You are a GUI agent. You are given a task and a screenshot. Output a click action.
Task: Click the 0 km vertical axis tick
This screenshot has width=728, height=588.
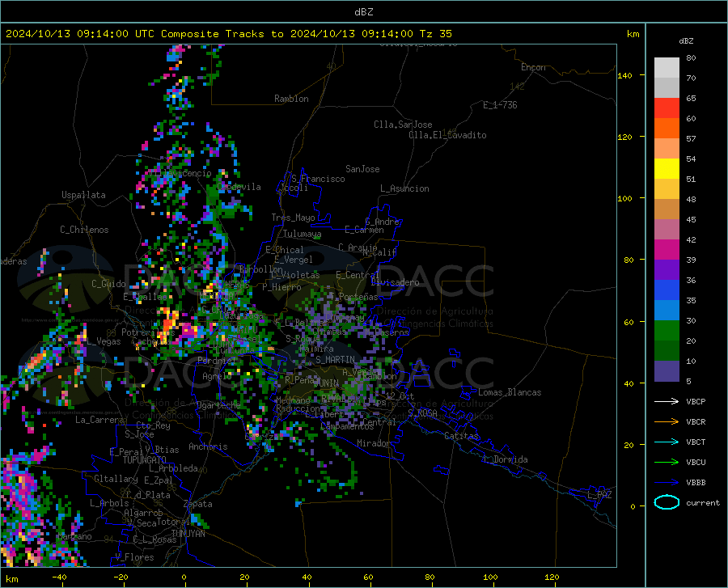point(633,506)
